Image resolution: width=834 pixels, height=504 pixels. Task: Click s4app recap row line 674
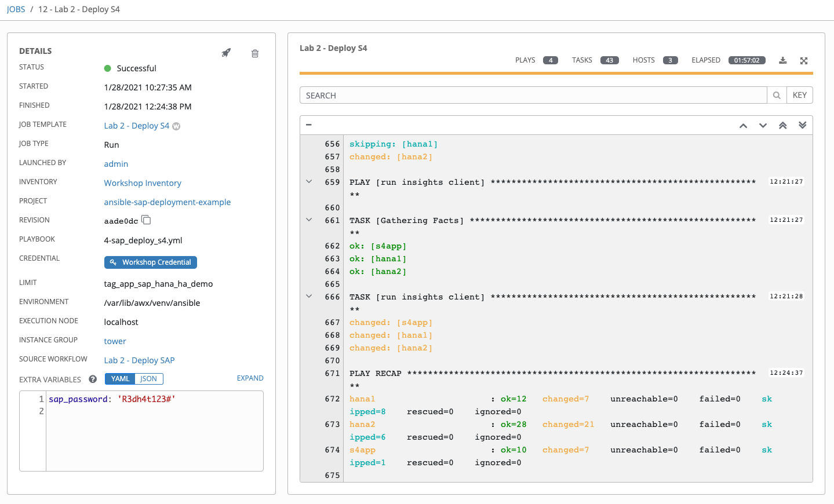(560, 456)
